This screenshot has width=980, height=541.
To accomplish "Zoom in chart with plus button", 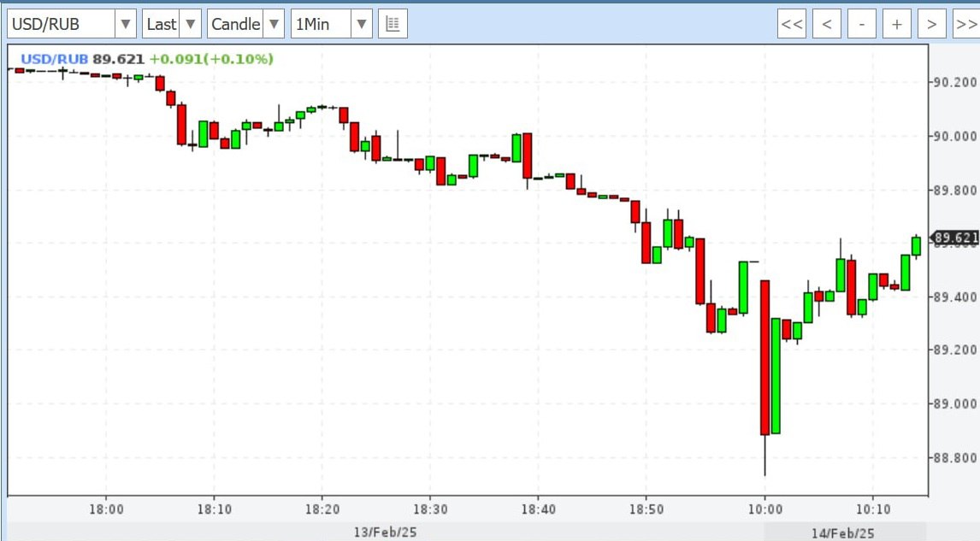I will click(896, 24).
